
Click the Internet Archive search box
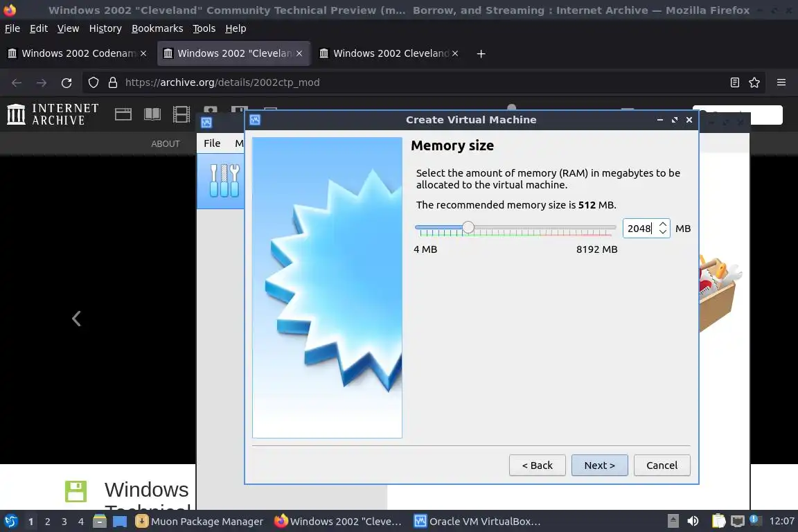[x=738, y=114]
